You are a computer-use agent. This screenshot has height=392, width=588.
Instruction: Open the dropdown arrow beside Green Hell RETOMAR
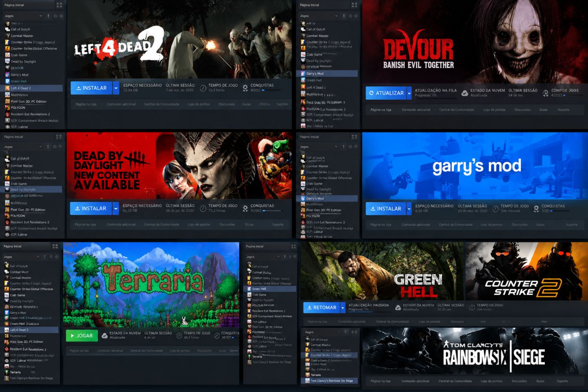coord(343,307)
